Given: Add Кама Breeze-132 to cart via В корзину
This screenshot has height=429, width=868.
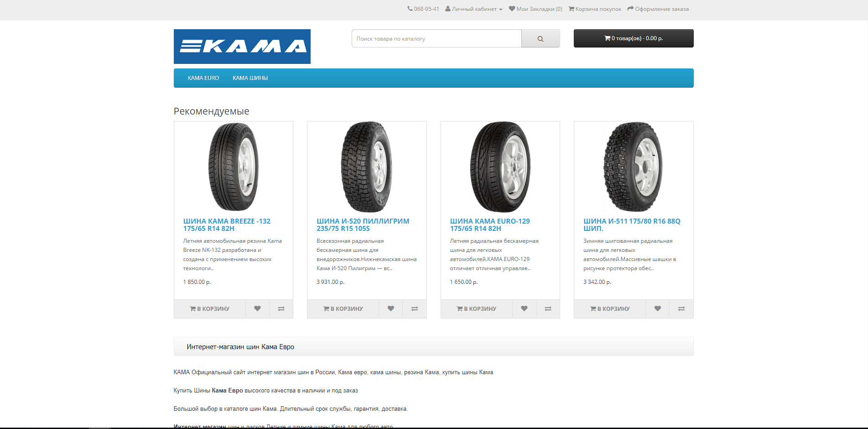Looking at the screenshot, I should click(210, 309).
